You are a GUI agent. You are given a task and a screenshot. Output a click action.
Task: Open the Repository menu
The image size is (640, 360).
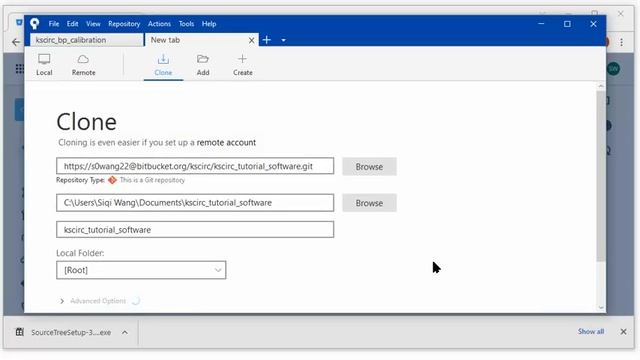click(124, 24)
